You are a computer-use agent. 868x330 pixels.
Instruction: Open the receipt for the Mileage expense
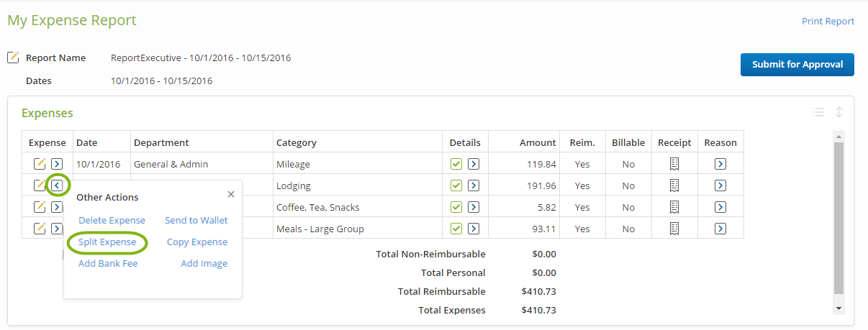tap(674, 164)
